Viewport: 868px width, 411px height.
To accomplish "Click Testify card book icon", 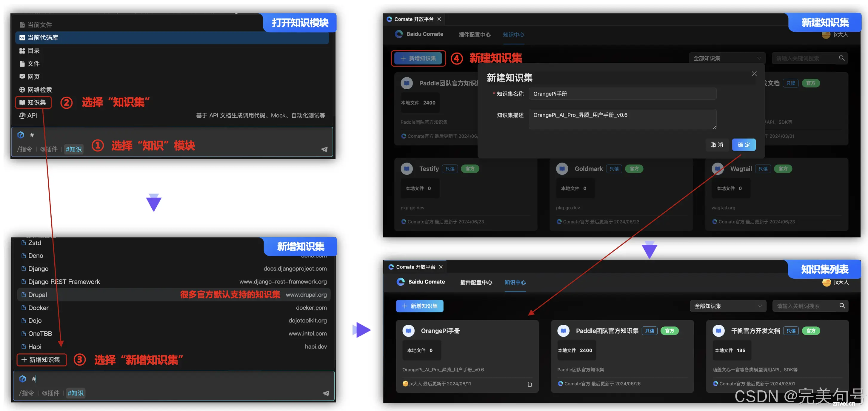I will click(x=407, y=168).
